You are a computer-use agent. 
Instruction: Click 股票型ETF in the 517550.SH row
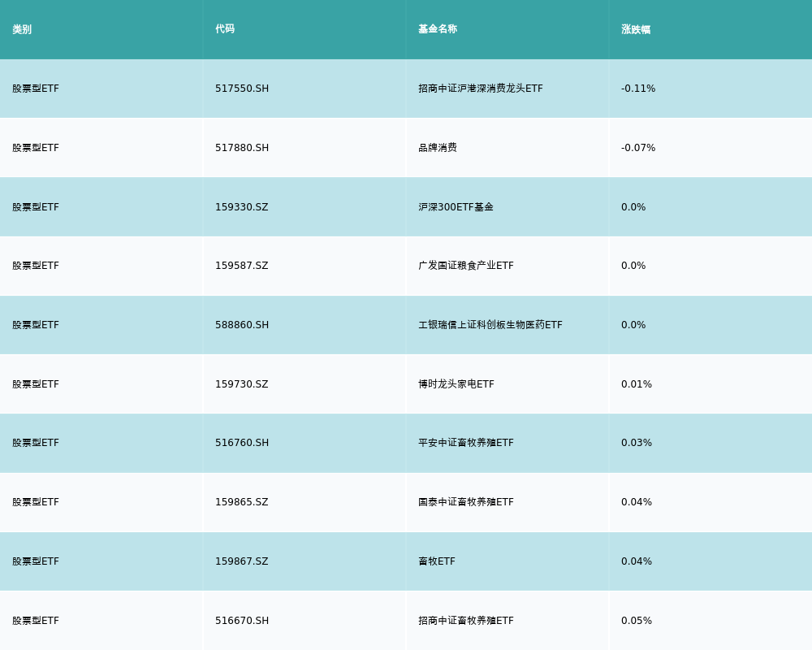36,89
